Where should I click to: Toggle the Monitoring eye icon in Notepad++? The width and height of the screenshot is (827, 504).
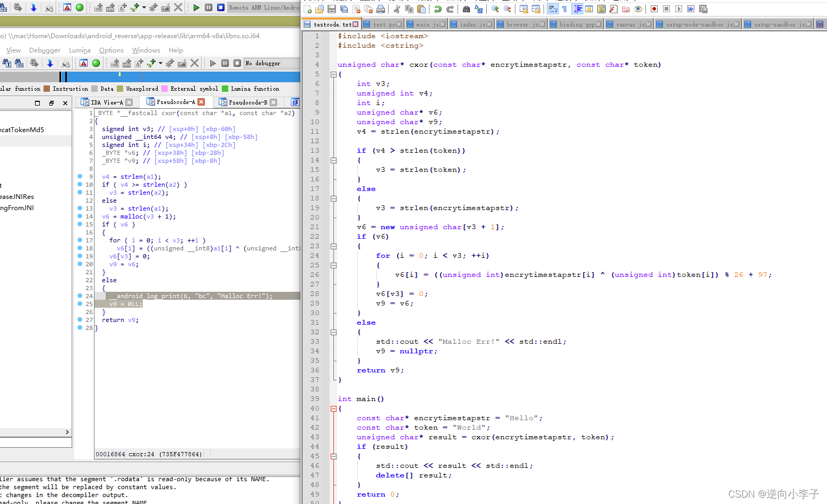(x=638, y=9)
